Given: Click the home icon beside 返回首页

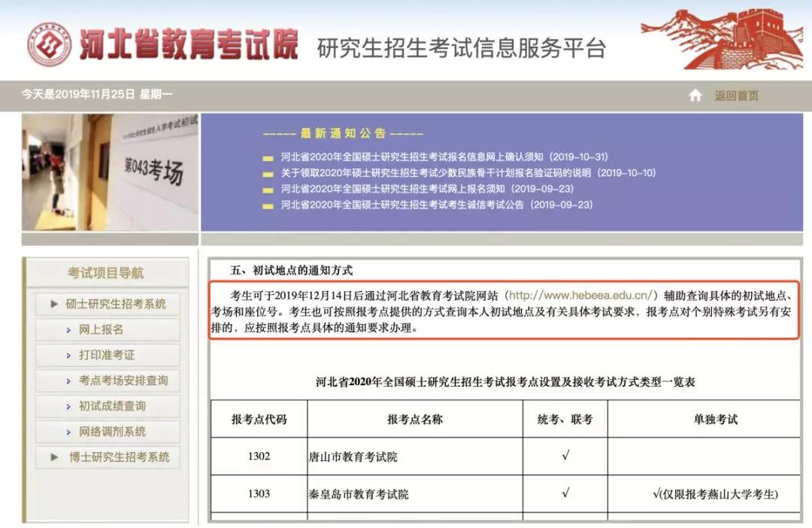Looking at the screenshot, I should [695, 96].
